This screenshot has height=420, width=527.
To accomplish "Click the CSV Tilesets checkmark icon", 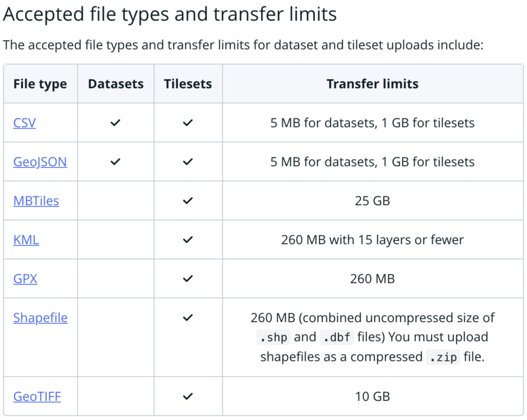I will 188,123.
